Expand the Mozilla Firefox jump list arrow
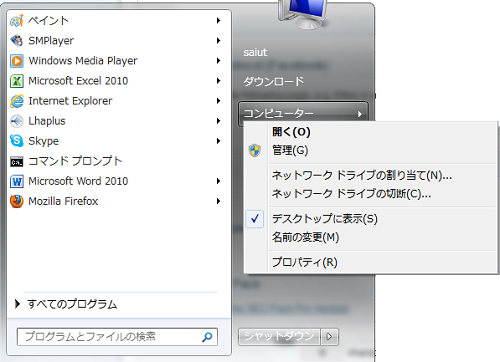 [x=218, y=201]
